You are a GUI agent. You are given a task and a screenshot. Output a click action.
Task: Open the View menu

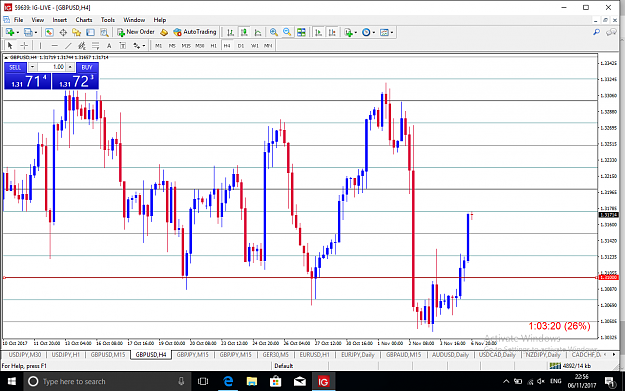click(x=38, y=20)
